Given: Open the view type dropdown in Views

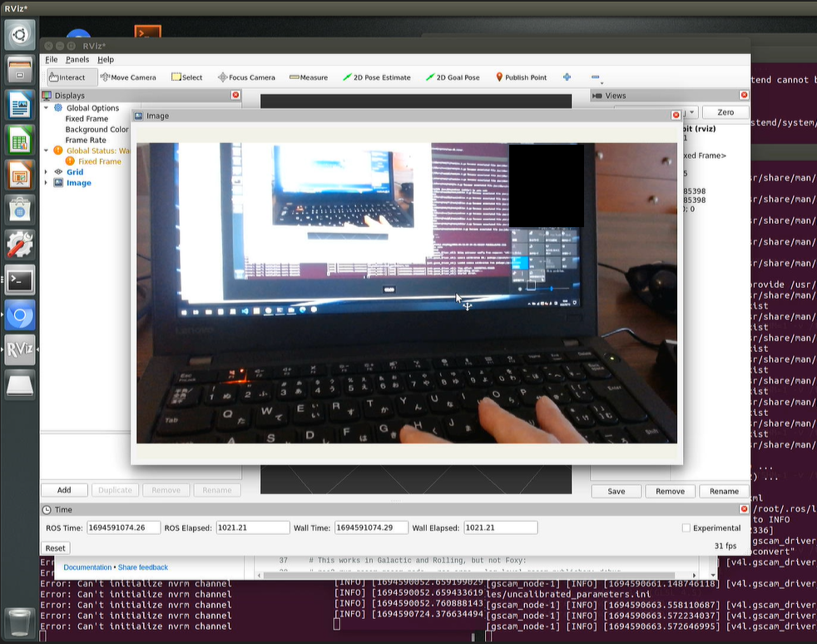Looking at the screenshot, I should 691,112.
